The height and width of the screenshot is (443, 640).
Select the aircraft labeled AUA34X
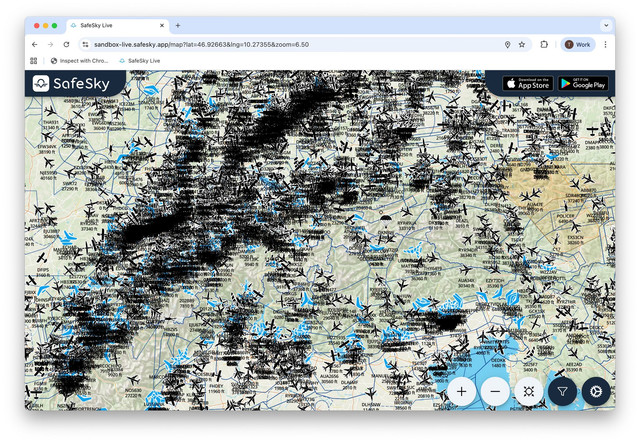tap(465, 270)
